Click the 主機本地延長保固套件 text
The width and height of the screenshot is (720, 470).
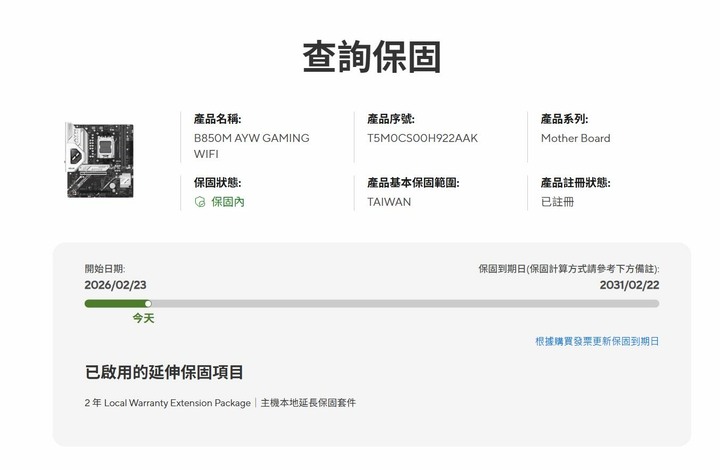(x=308, y=403)
